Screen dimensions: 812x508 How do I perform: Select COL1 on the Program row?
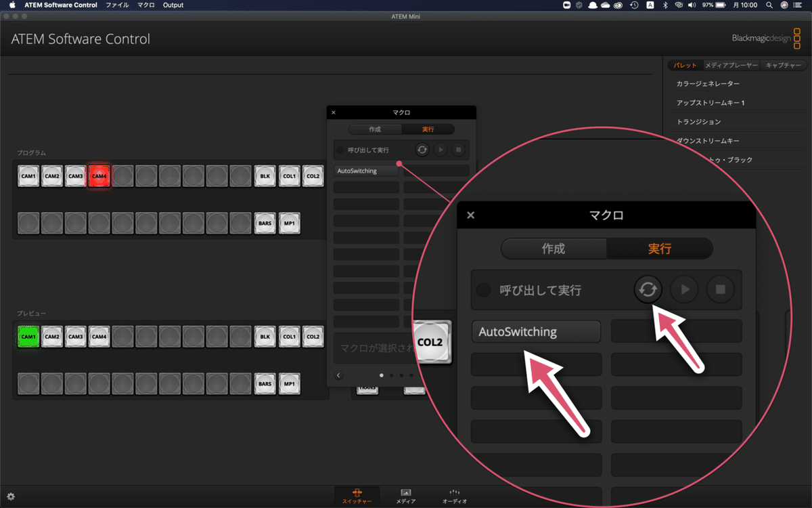click(289, 176)
